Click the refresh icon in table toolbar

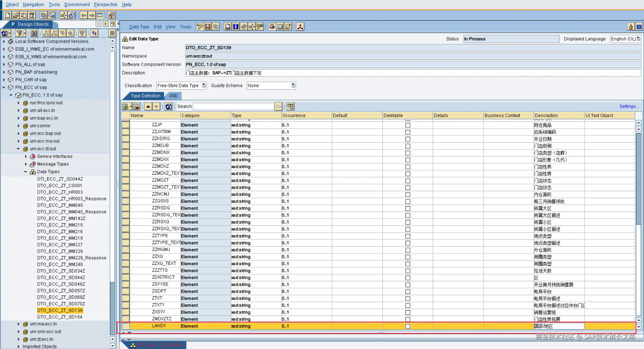coord(168,106)
